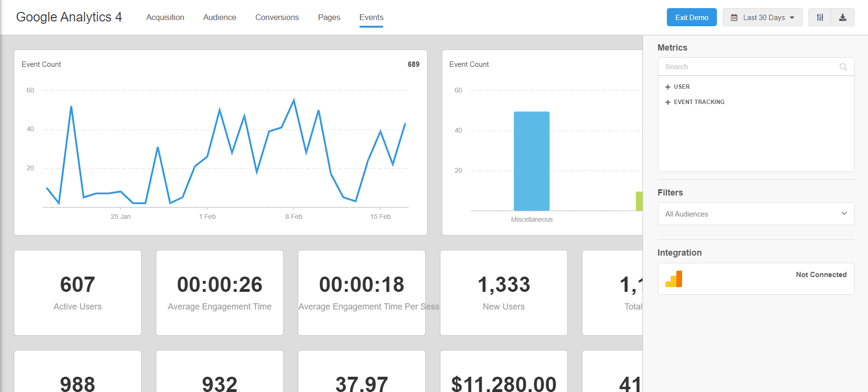Expand the EVENT TRACKING metrics group
Screen dimensions: 868x392
pyautogui.click(x=694, y=102)
